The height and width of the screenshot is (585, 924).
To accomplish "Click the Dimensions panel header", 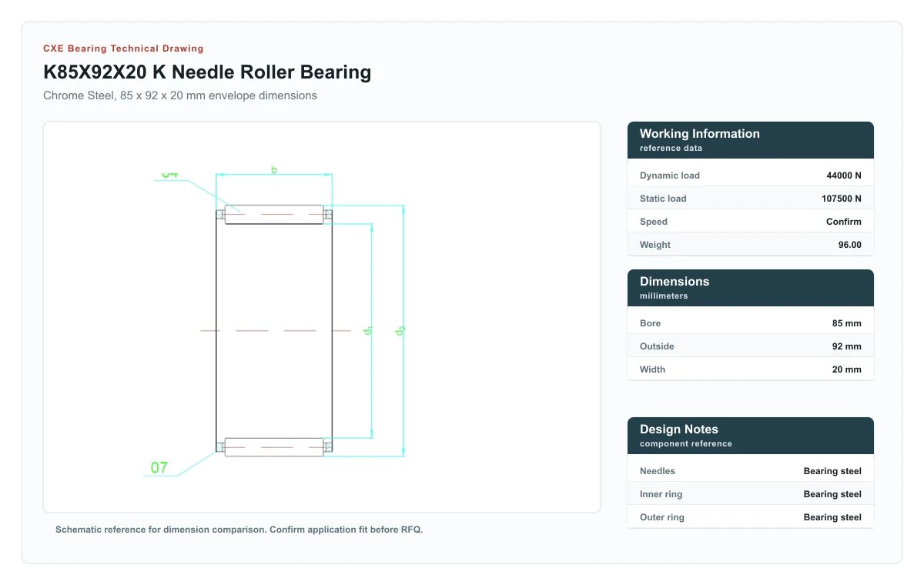I will pos(751,288).
